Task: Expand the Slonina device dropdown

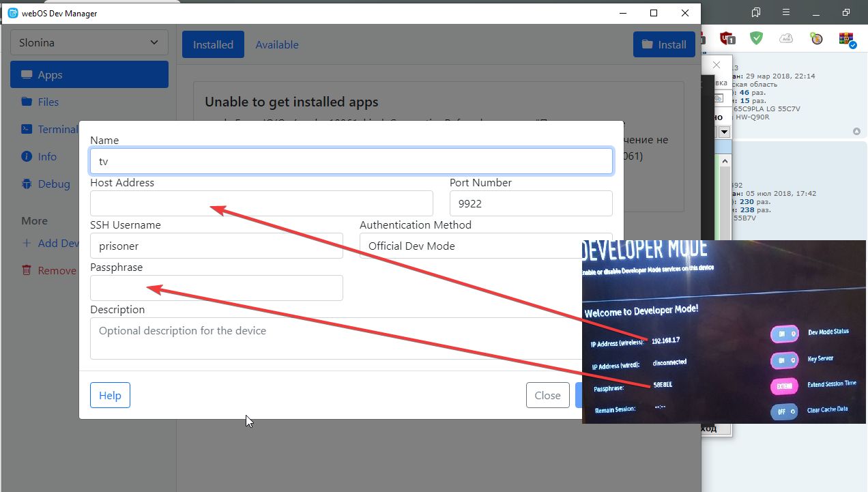Action: (89, 42)
